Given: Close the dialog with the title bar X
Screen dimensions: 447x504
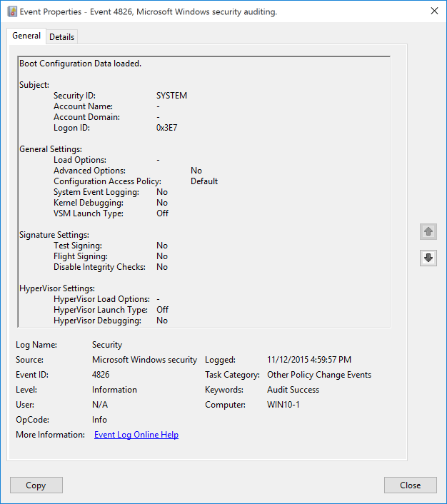Looking at the screenshot, I should (x=434, y=11).
